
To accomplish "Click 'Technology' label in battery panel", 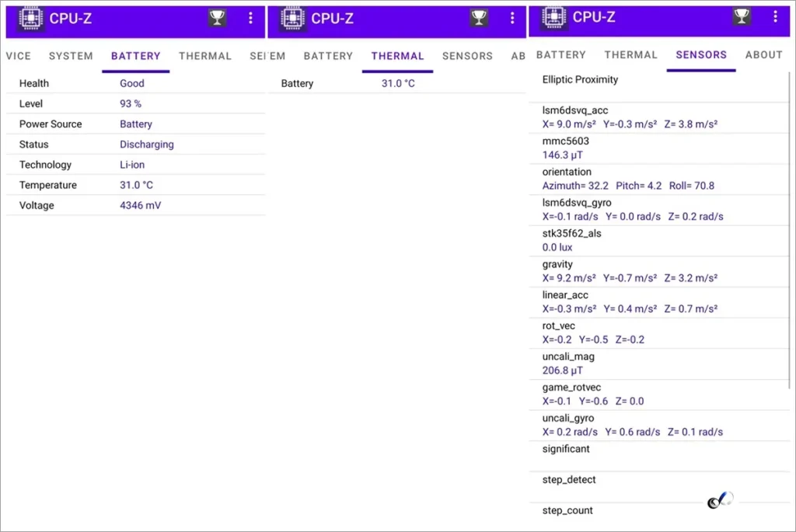I will click(x=45, y=165).
